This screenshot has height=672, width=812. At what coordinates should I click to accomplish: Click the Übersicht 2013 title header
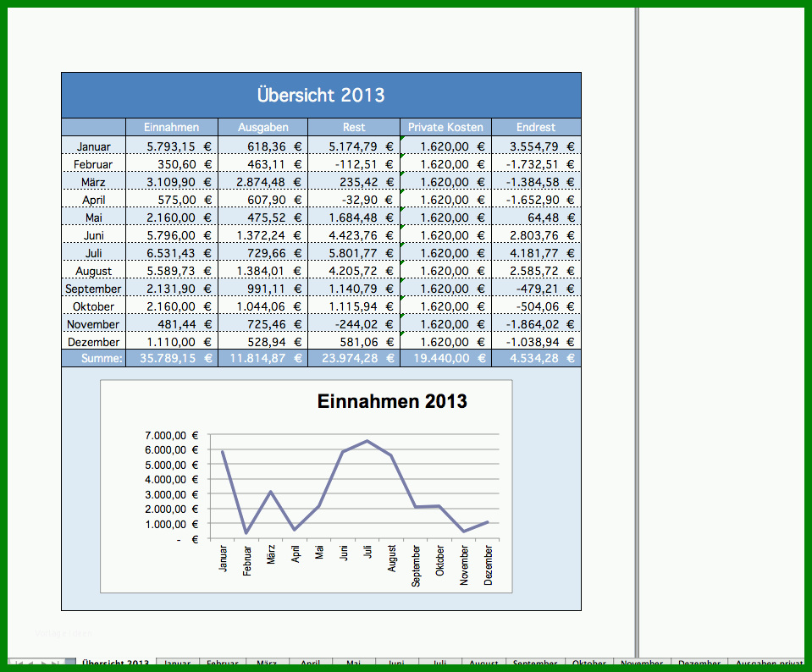(321, 96)
